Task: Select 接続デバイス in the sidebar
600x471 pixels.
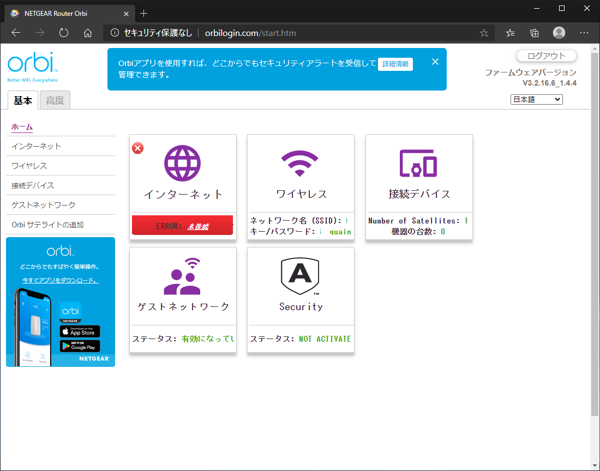Action: (33, 186)
